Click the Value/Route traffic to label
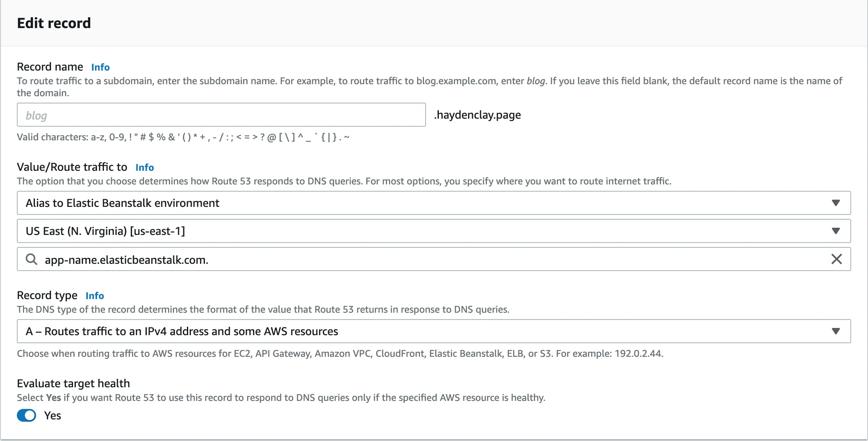The height and width of the screenshot is (441, 868). pos(72,167)
